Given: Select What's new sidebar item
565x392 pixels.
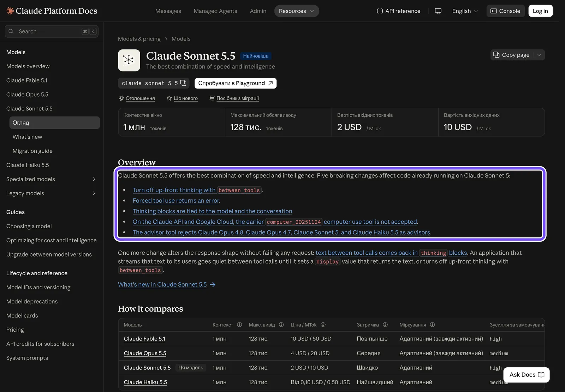Looking at the screenshot, I should (27, 137).
